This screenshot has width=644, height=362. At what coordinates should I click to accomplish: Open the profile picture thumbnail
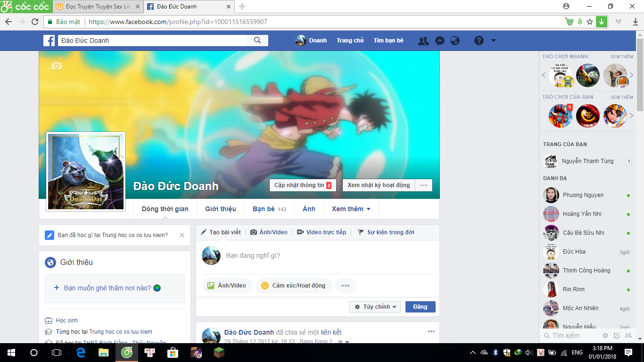click(86, 172)
